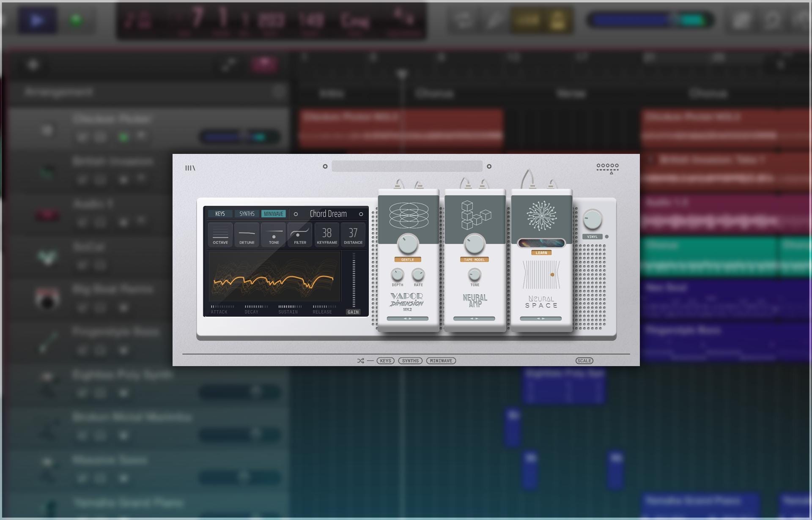Open the Chord Dream patch name menu
The height and width of the screenshot is (520, 812).
tap(328, 214)
